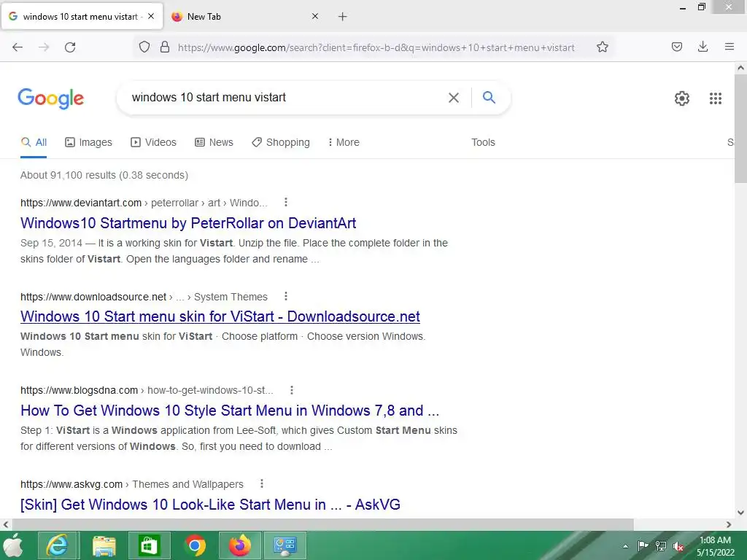This screenshot has width=747, height=560.
Task: Select the 'windows 10 start menu vistart' tab
Action: click(x=82, y=17)
